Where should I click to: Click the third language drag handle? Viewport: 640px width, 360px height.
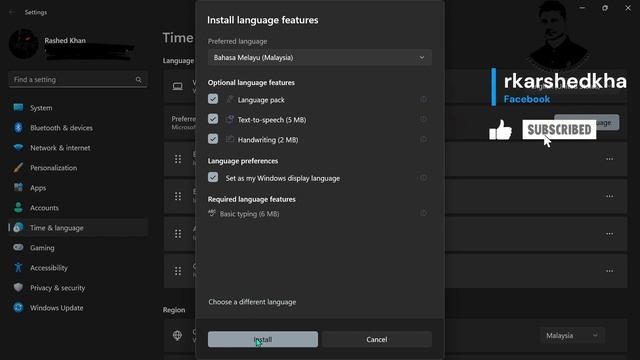click(178, 234)
